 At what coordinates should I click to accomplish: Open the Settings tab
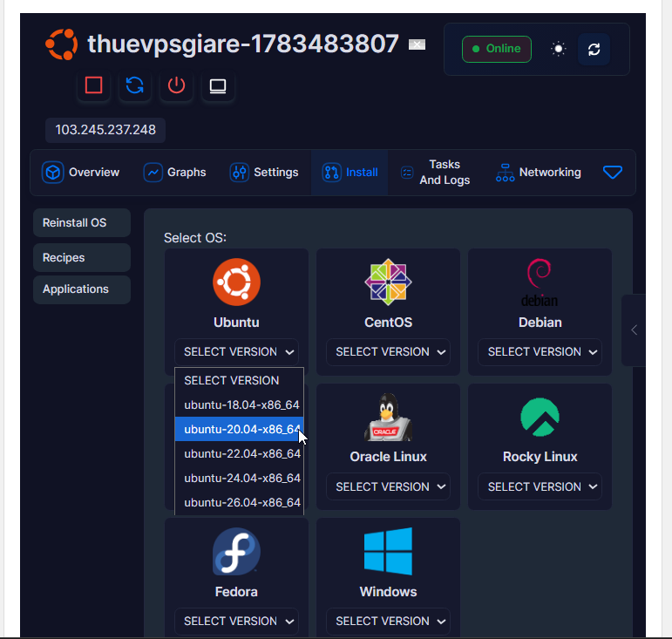click(264, 173)
